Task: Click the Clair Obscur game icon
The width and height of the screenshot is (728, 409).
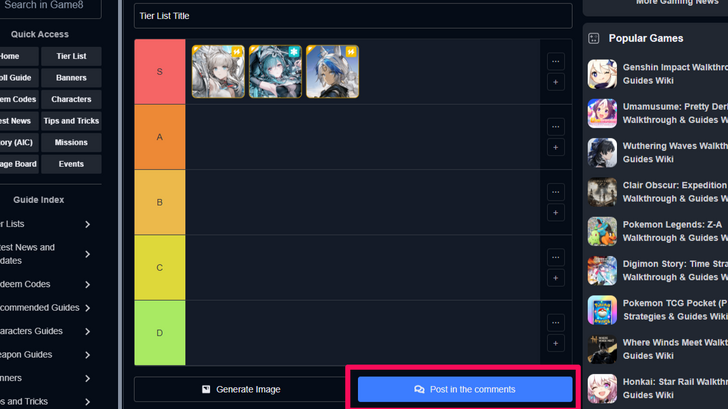Action: click(602, 192)
